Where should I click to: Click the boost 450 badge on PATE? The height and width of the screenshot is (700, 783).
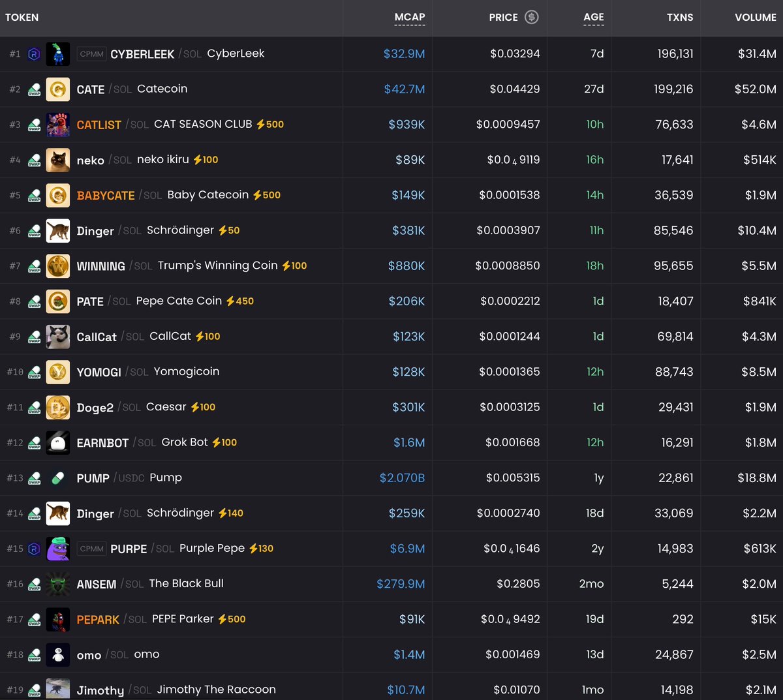pos(240,301)
